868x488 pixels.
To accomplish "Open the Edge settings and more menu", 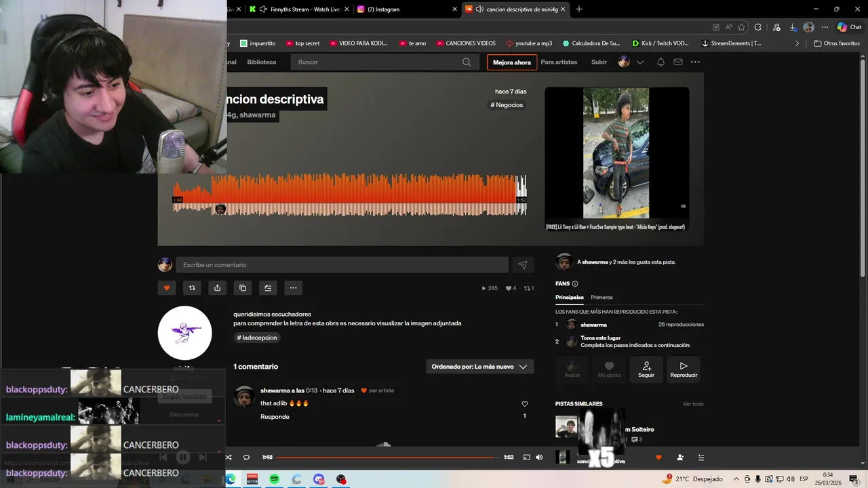I will [825, 27].
